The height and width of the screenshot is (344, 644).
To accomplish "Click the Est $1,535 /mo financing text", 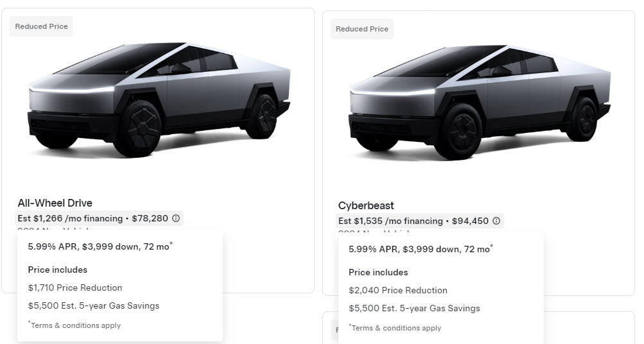I will point(390,221).
